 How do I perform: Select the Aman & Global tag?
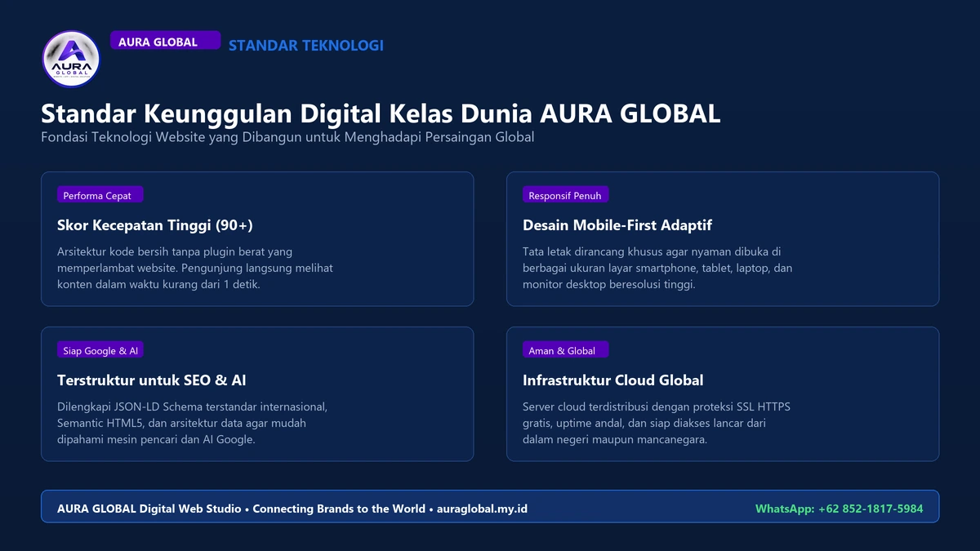[565, 350]
